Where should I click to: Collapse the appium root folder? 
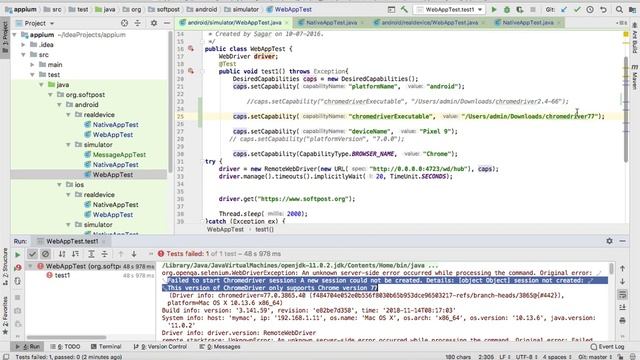[15, 35]
